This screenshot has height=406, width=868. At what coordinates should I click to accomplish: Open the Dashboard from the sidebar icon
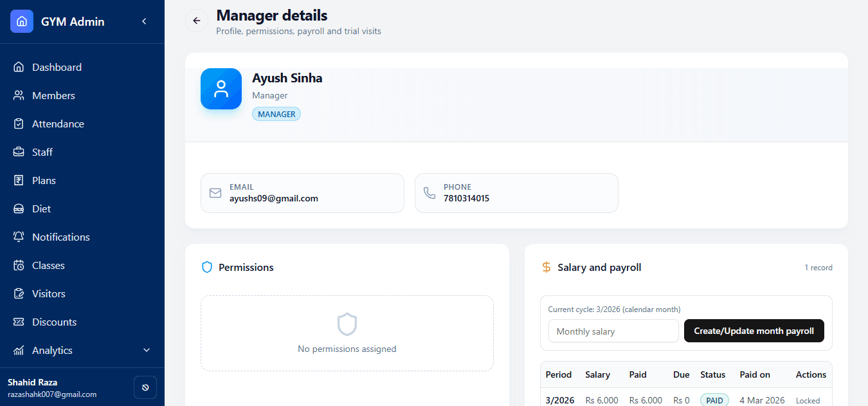pyautogui.click(x=20, y=67)
